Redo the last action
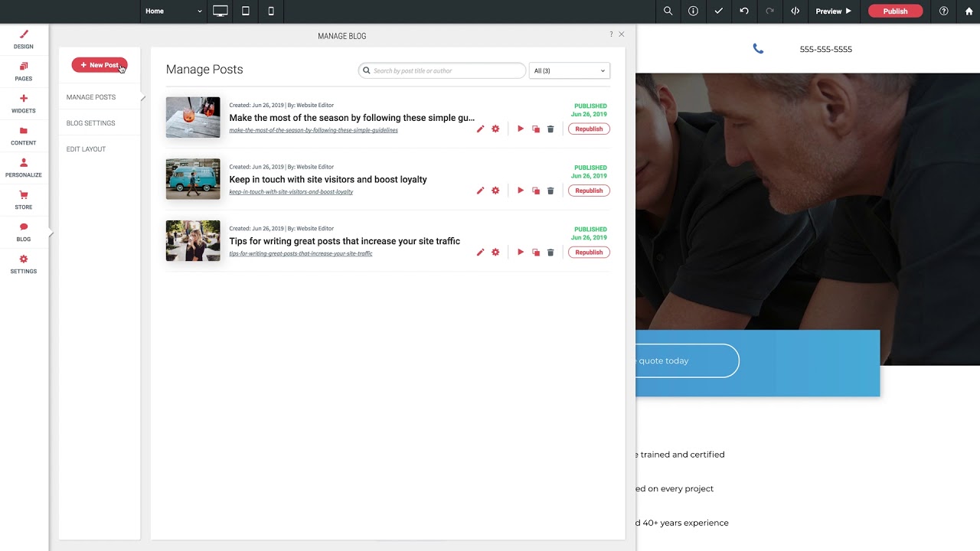The image size is (980, 551). (x=769, y=11)
